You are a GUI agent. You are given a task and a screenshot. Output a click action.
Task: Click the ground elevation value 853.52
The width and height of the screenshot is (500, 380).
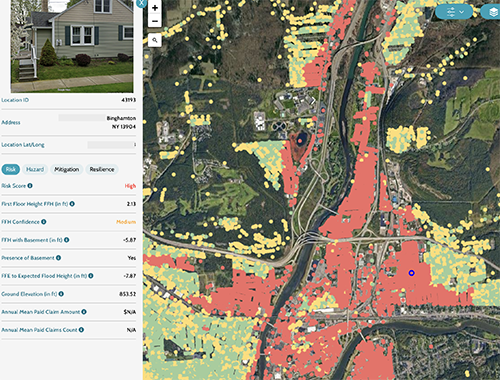pyautogui.click(x=128, y=294)
